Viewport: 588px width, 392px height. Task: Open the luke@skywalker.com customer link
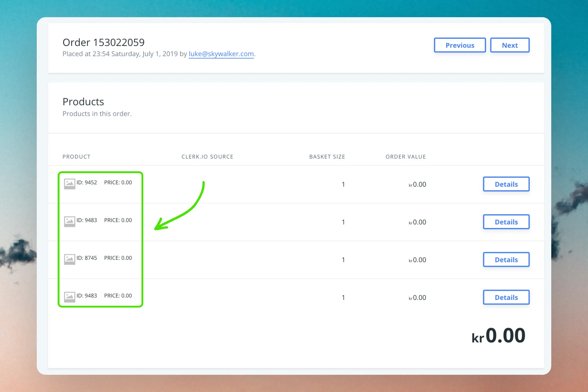[221, 54]
